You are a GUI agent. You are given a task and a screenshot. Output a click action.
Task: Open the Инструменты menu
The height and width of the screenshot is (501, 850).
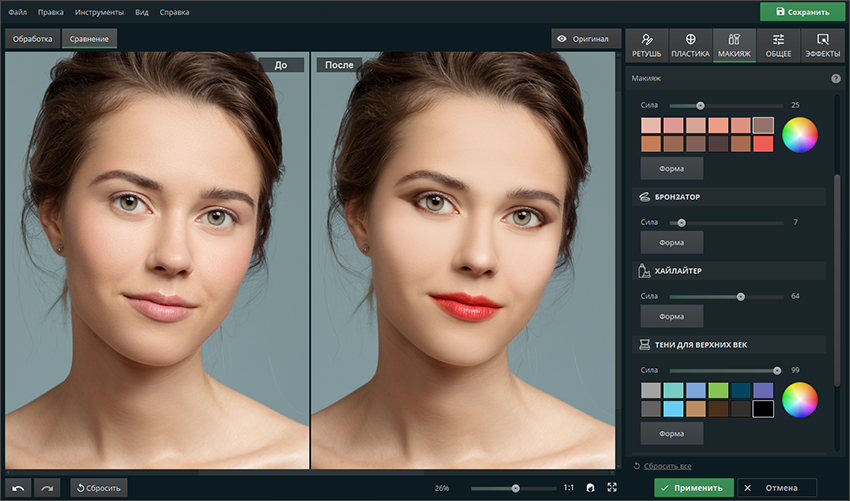99,12
